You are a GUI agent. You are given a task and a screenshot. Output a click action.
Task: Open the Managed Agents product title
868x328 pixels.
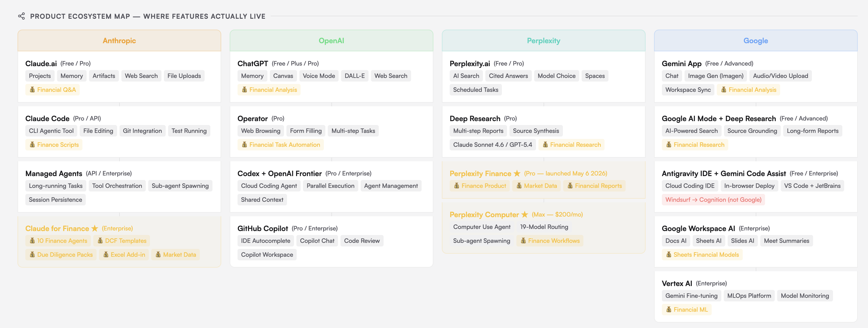point(54,173)
